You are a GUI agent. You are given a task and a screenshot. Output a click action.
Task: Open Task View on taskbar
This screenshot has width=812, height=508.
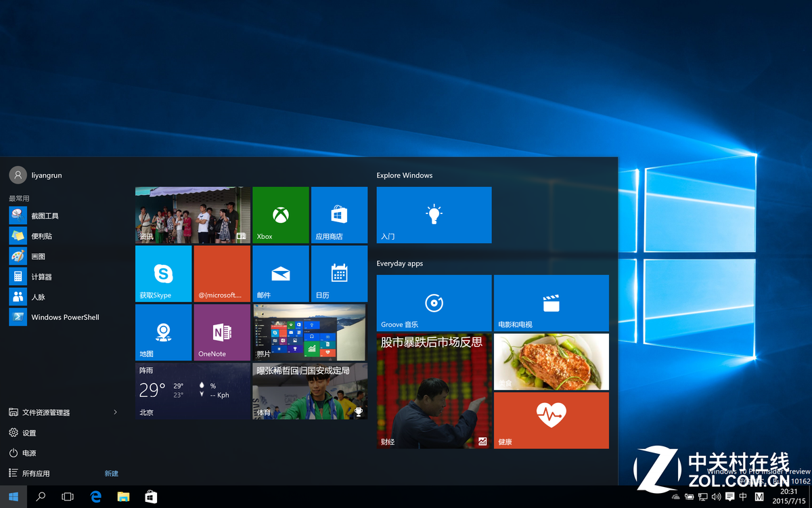(x=68, y=496)
